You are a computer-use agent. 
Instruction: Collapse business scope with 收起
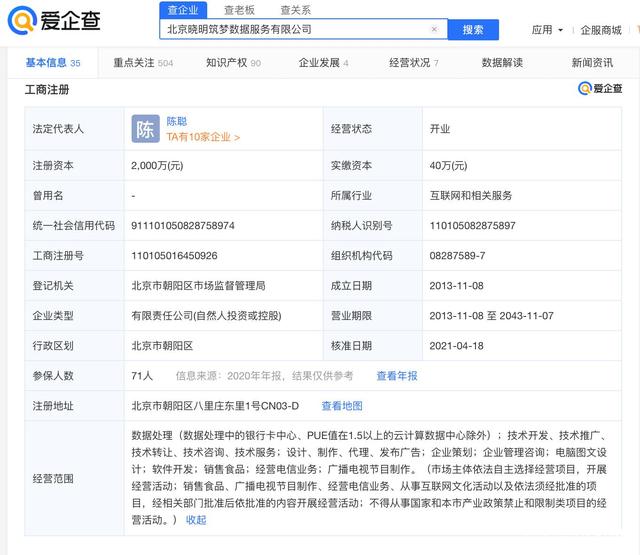[x=196, y=520]
